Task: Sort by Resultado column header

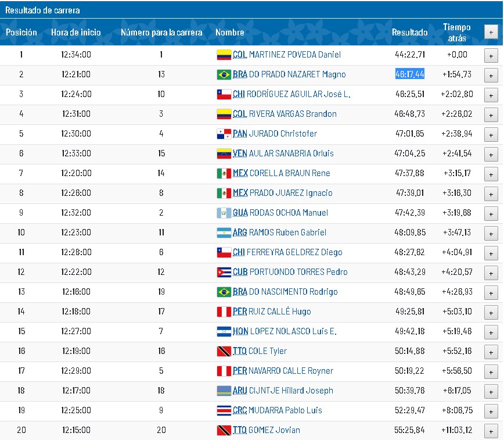Action: 409,33
